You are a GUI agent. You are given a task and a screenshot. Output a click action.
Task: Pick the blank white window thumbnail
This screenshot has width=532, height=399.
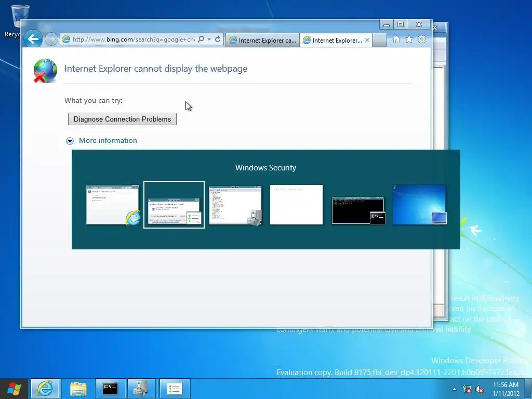click(x=296, y=205)
